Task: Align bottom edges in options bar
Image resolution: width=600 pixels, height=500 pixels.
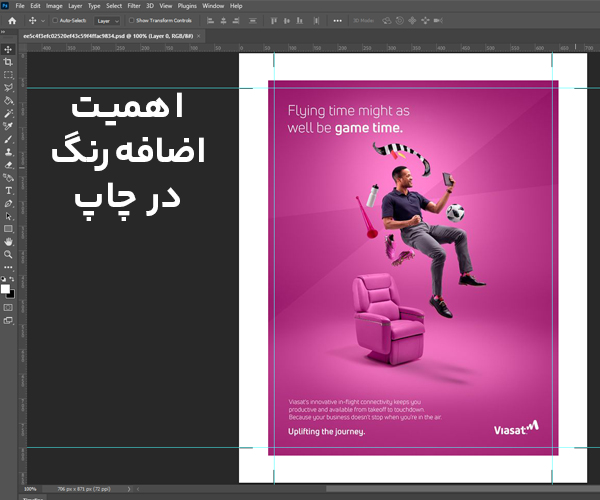Action: 300,21
